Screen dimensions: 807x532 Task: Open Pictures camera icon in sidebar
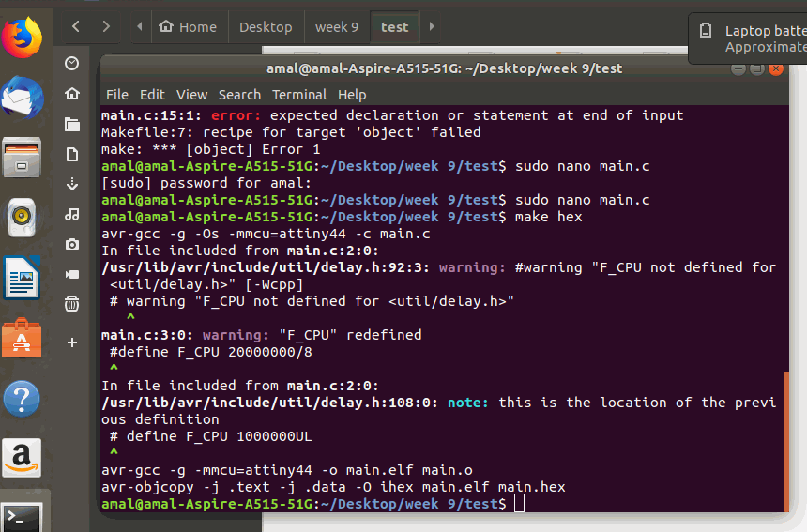(72, 244)
